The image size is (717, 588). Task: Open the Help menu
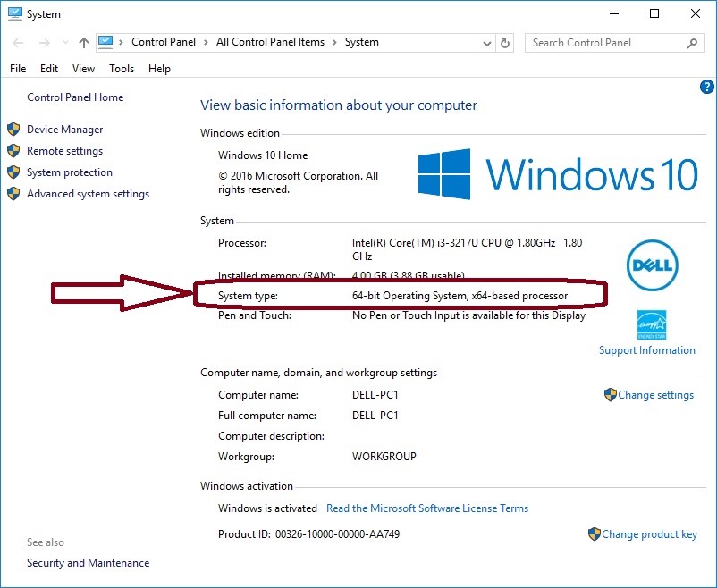point(159,69)
